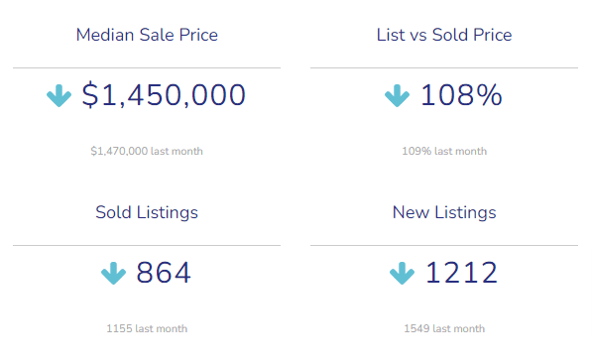This screenshot has height=364, width=592.
Task: Click the down arrow next to 1212
Action: pos(402,273)
